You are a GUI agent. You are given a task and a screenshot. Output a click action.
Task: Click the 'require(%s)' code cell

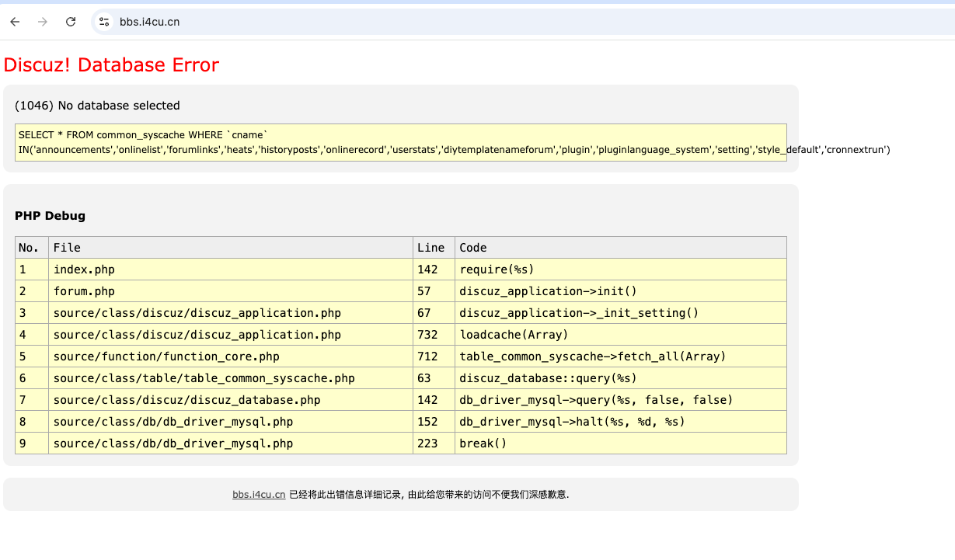pyautogui.click(x=621, y=270)
